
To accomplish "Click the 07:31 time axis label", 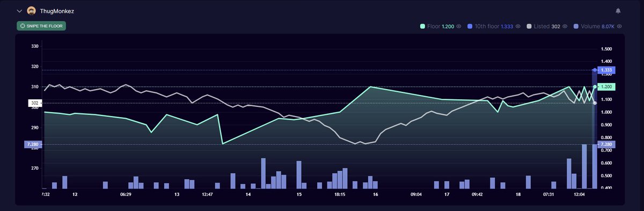I will [548, 194].
